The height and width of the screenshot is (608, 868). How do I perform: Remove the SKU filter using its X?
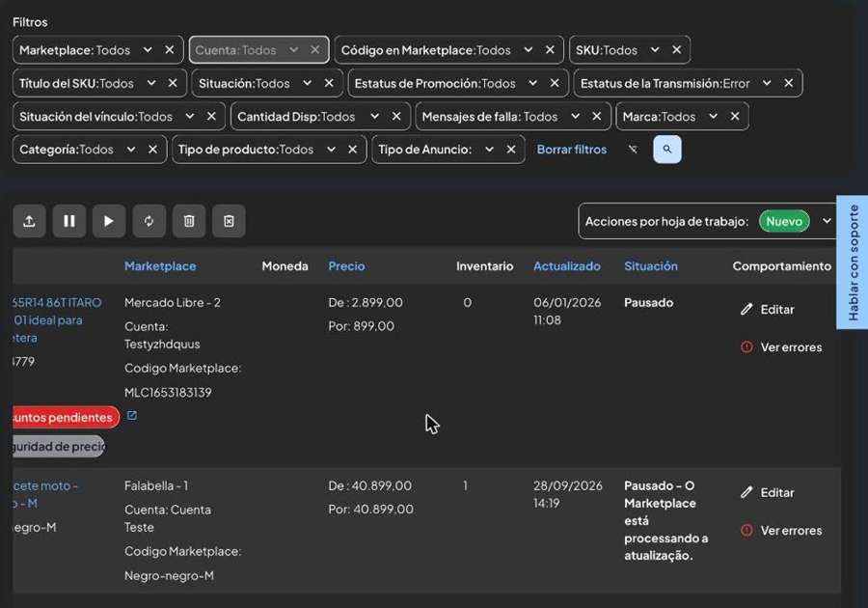point(676,50)
